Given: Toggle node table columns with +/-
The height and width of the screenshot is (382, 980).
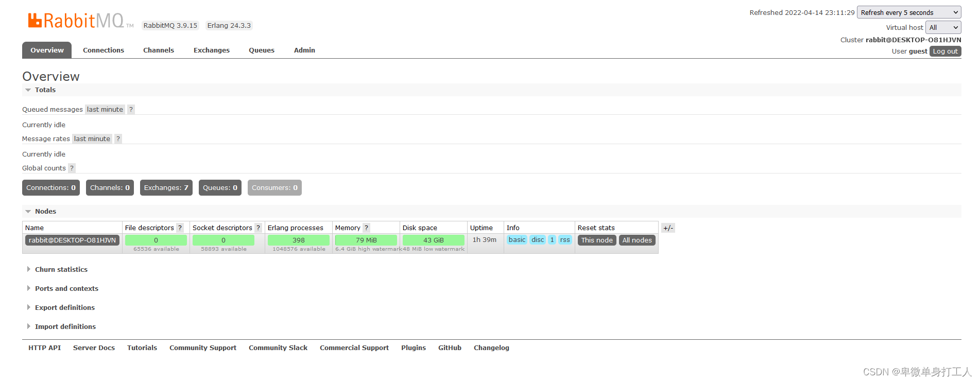Looking at the screenshot, I should coord(668,228).
